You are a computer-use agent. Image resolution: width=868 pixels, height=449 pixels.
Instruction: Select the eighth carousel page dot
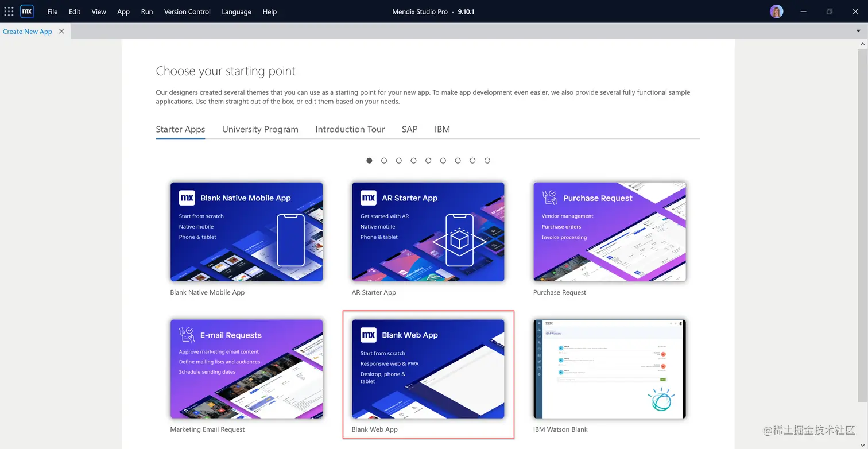click(472, 161)
